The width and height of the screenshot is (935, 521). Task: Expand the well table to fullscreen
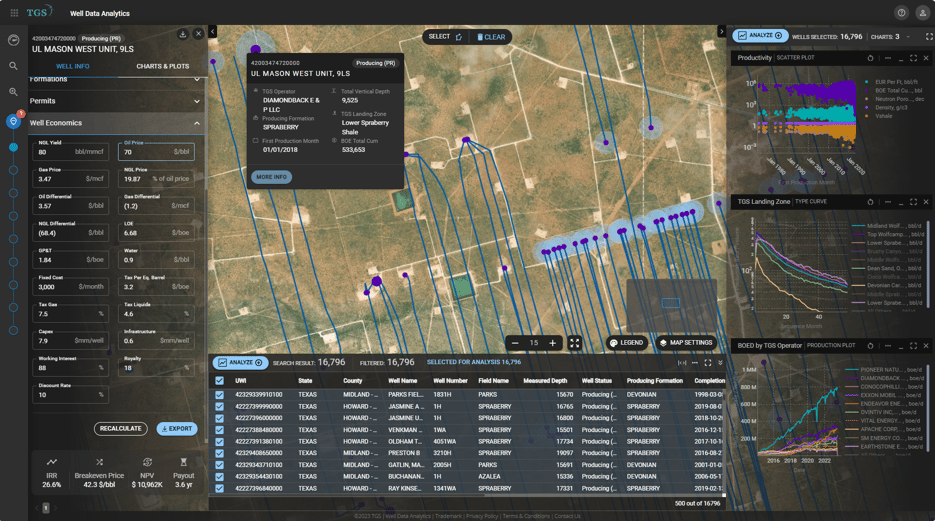click(x=708, y=362)
